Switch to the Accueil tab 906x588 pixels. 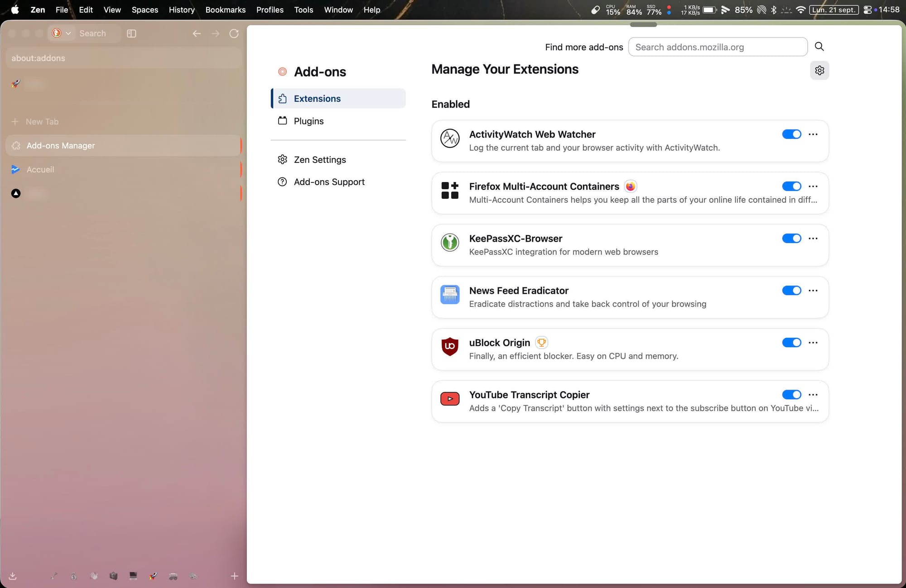pyautogui.click(x=123, y=169)
